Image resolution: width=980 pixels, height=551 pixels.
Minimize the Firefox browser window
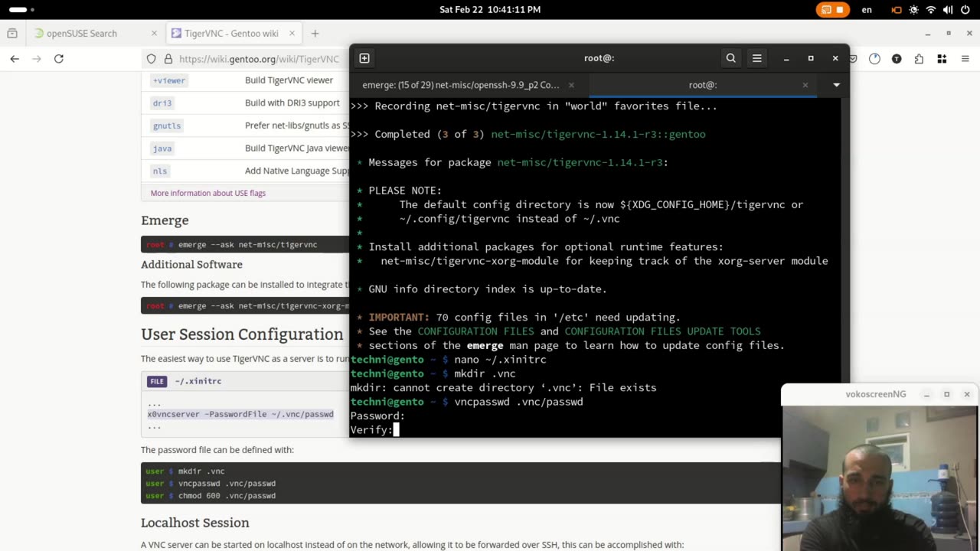[927, 34]
